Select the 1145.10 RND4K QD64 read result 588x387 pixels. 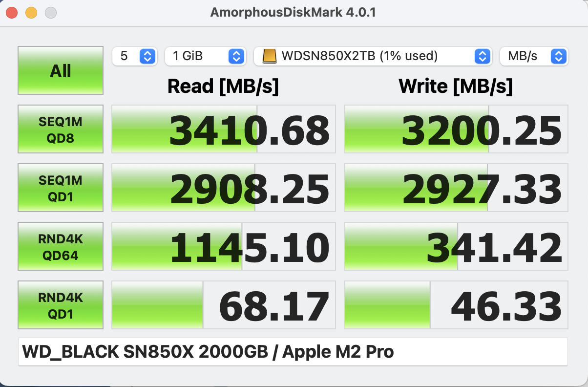click(x=224, y=246)
